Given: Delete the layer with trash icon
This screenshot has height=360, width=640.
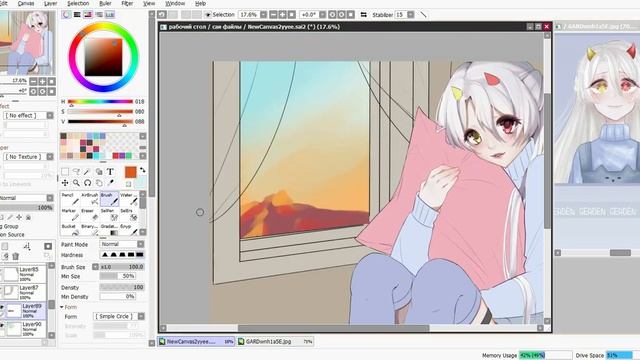Looking at the screenshot, I should (x=16, y=256).
